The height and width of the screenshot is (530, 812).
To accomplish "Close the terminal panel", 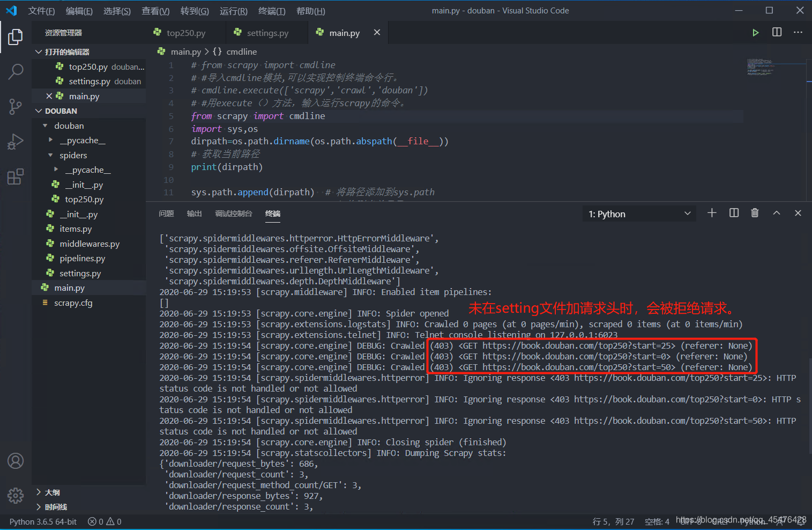I will (x=798, y=213).
